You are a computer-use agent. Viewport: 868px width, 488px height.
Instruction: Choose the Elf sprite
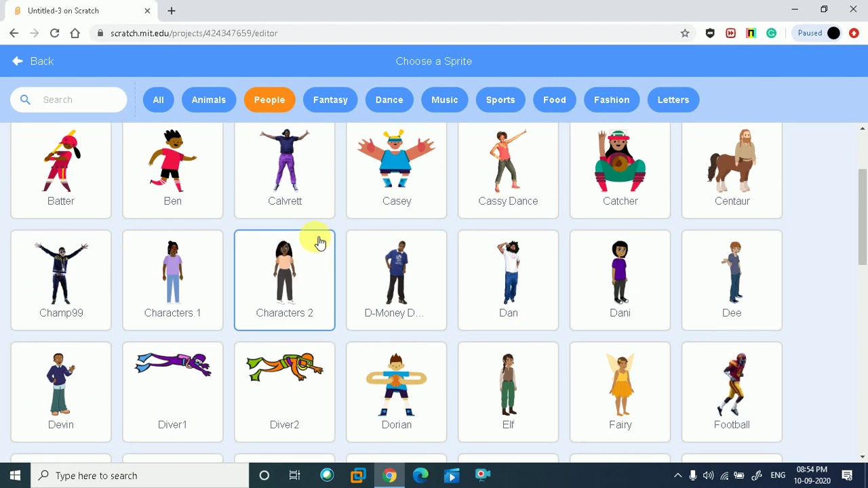(508, 392)
